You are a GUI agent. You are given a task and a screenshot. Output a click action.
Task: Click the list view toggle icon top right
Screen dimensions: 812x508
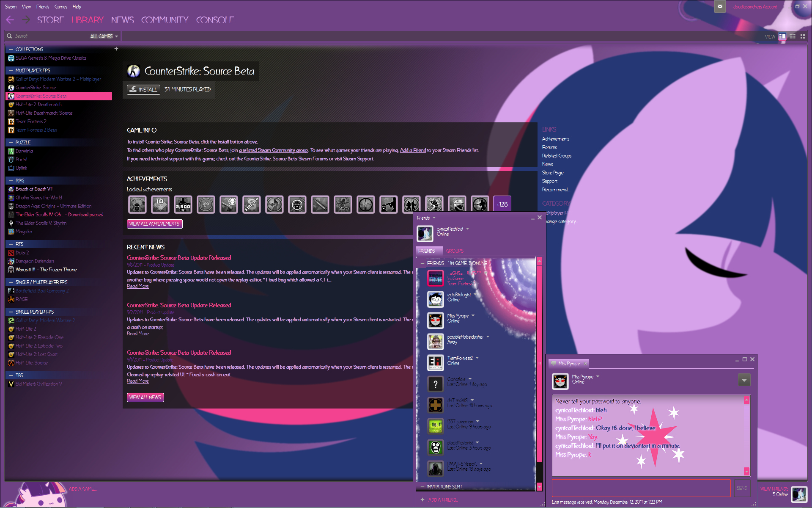coord(793,37)
